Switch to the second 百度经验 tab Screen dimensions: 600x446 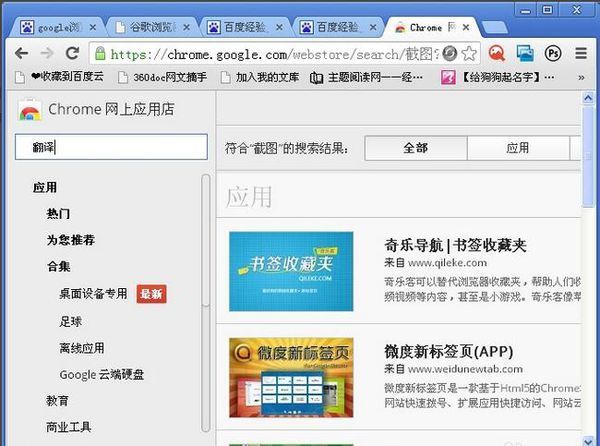[x=338, y=28]
